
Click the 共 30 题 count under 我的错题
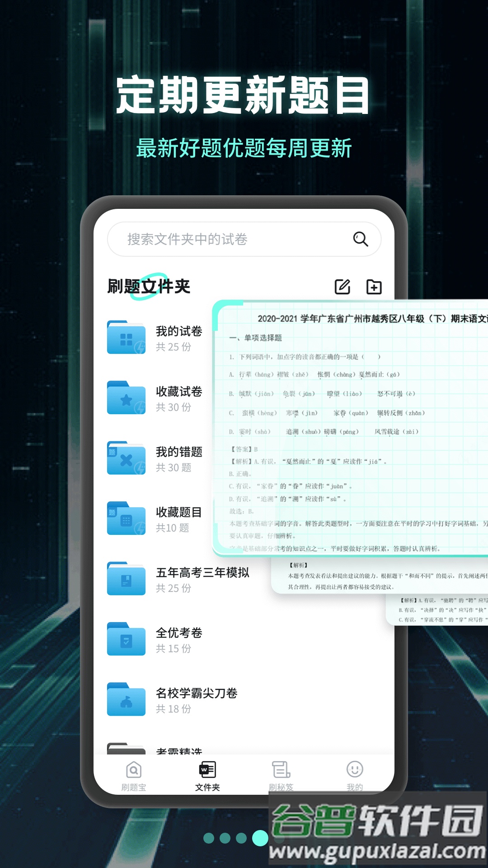pyautogui.click(x=174, y=467)
